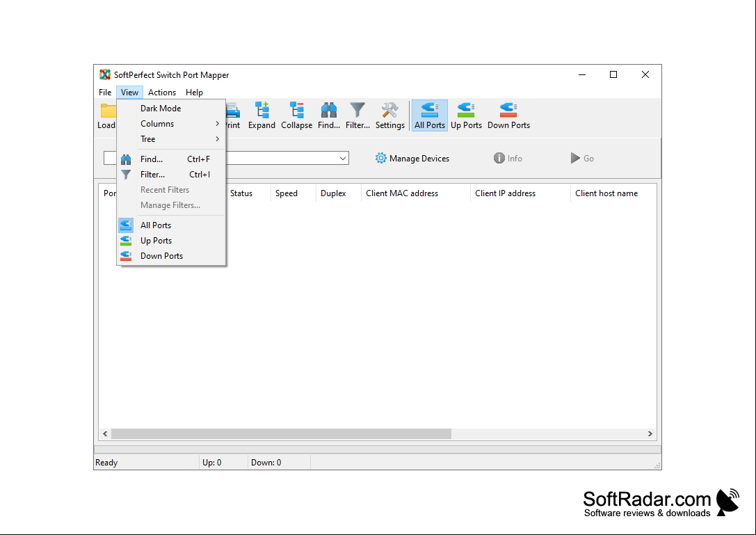Minimize the Switch Port Mapper window
Image resolution: width=756 pixels, height=535 pixels.
(x=582, y=74)
